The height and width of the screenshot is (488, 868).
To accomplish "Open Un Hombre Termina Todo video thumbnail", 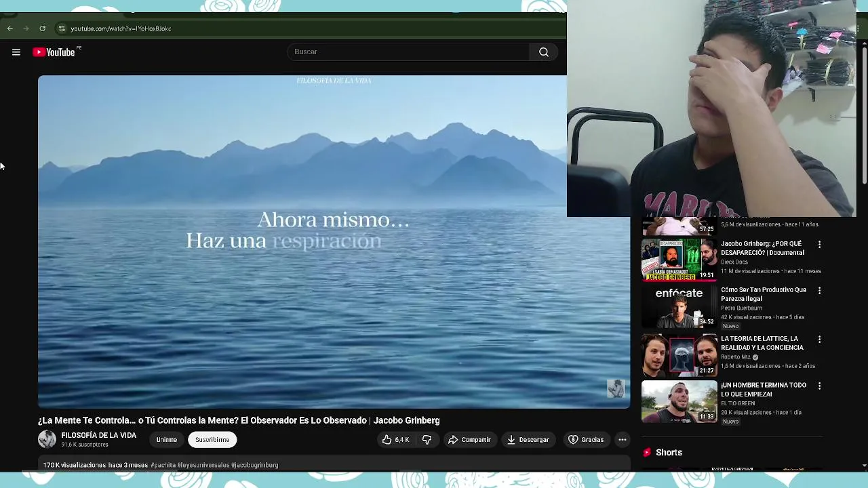I will (x=679, y=401).
